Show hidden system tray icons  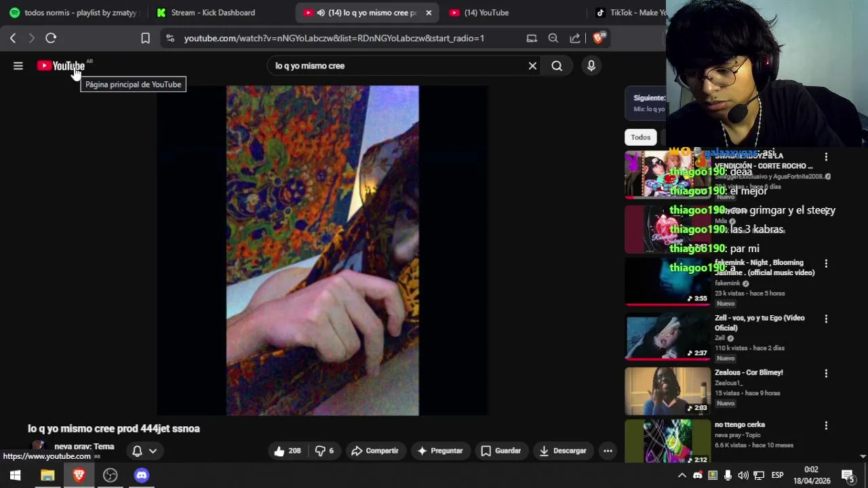click(682, 475)
